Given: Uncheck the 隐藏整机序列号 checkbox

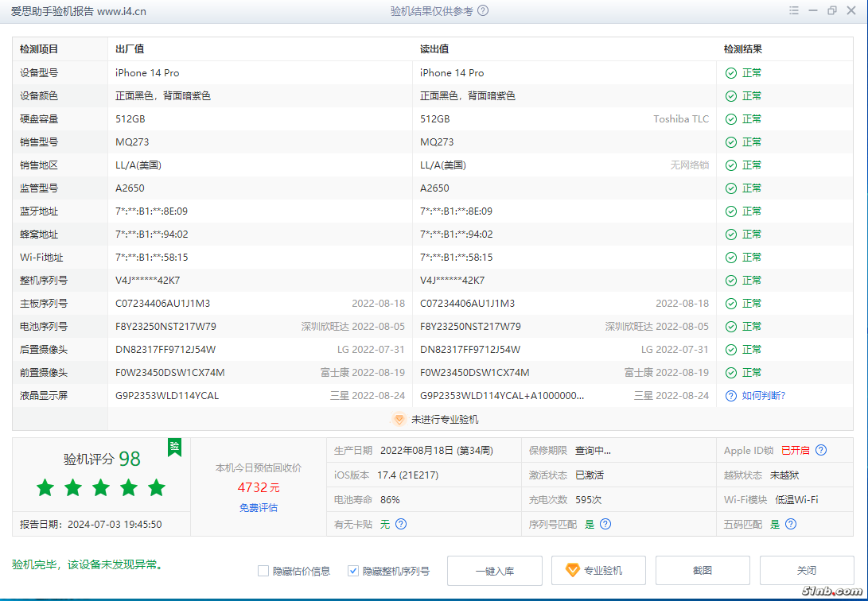Looking at the screenshot, I should (353, 571).
